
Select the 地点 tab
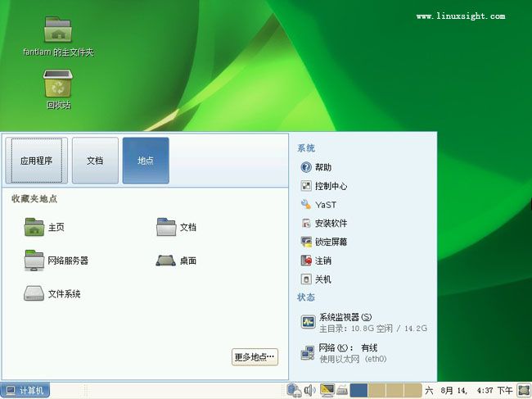click(x=146, y=161)
